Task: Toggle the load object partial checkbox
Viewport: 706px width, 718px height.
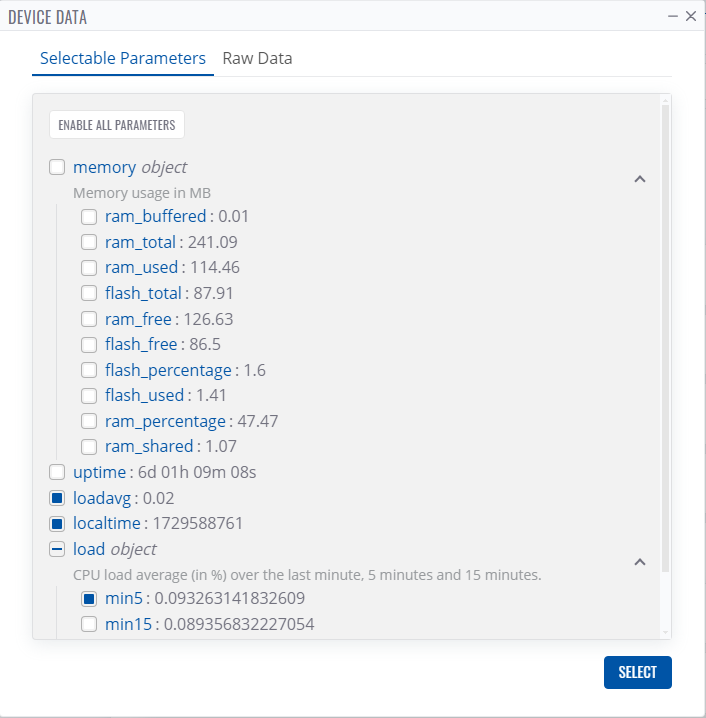Action: pyautogui.click(x=58, y=549)
